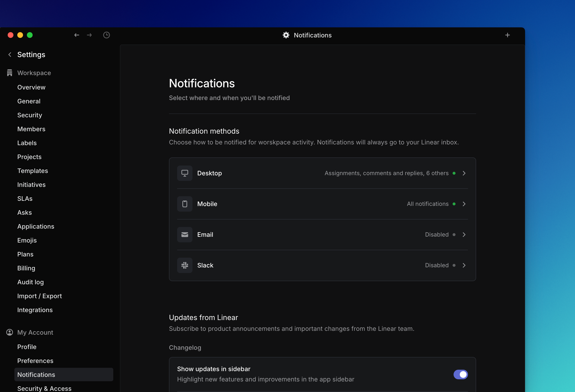Click the Mobile phone icon
This screenshot has height=392, width=575.
[185, 204]
